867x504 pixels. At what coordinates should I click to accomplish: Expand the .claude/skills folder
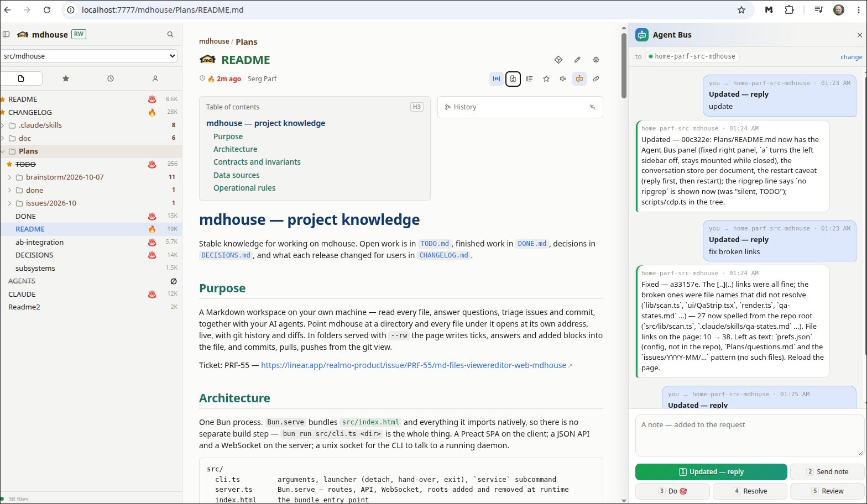3,125
